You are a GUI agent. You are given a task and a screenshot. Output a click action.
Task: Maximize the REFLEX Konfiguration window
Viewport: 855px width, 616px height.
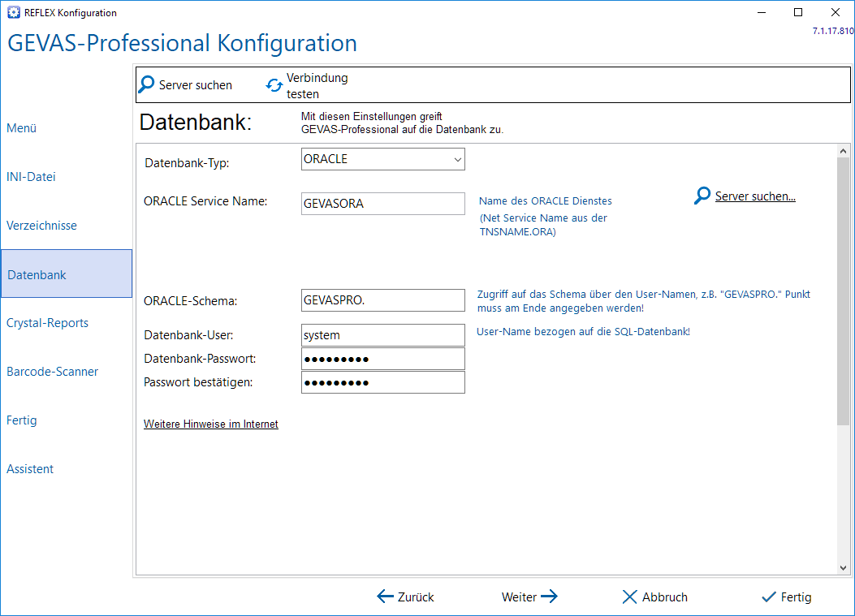798,12
